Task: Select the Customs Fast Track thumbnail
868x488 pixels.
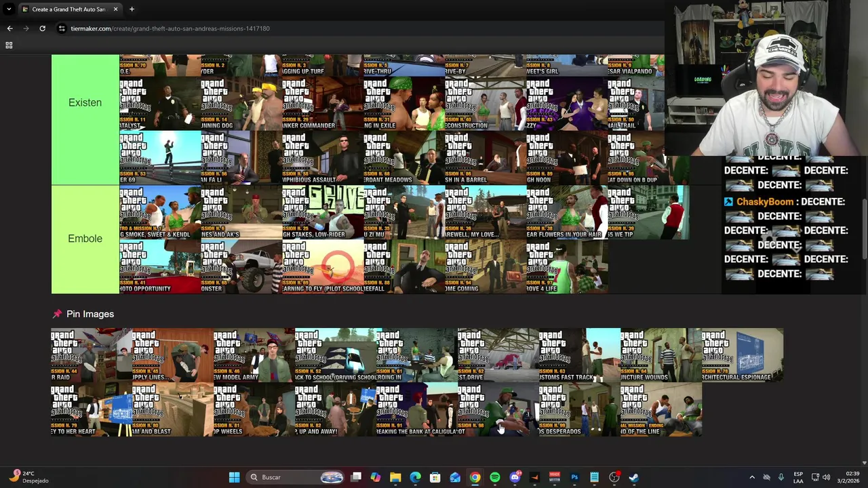Action: (x=580, y=355)
